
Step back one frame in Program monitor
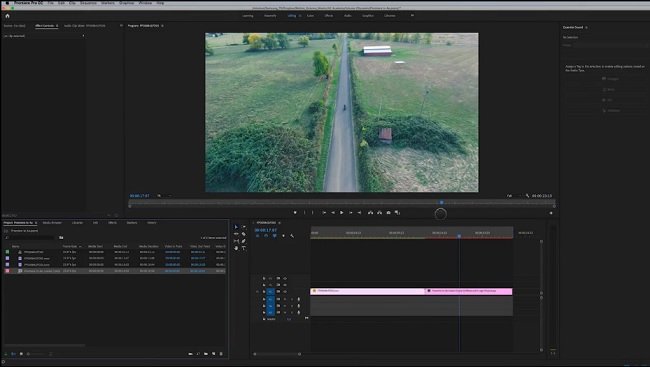(333, 213)
